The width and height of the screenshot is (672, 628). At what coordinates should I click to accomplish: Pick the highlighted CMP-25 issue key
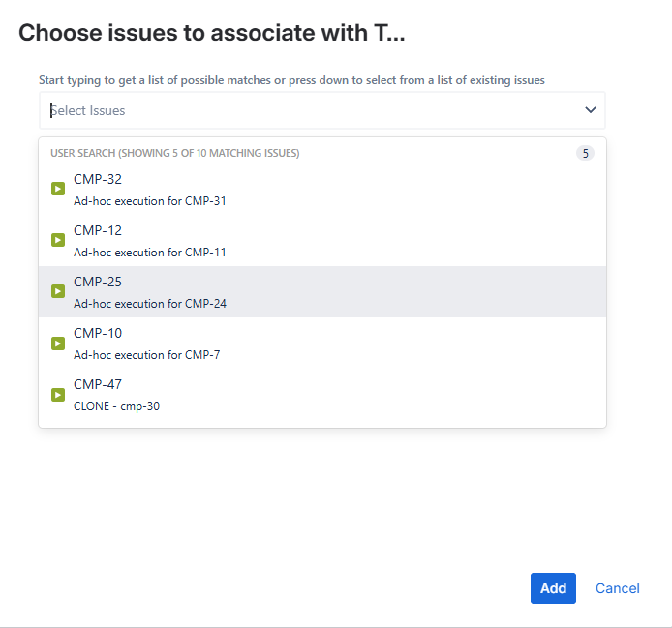[98, 282]
